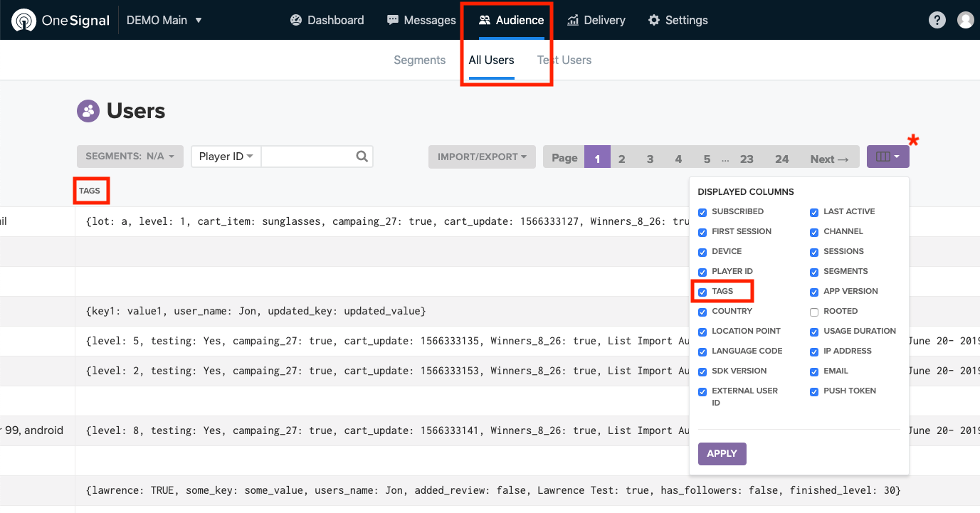Switch to the All Users subtab
This screenshot has height=513, width=980.
coord(491,60)
